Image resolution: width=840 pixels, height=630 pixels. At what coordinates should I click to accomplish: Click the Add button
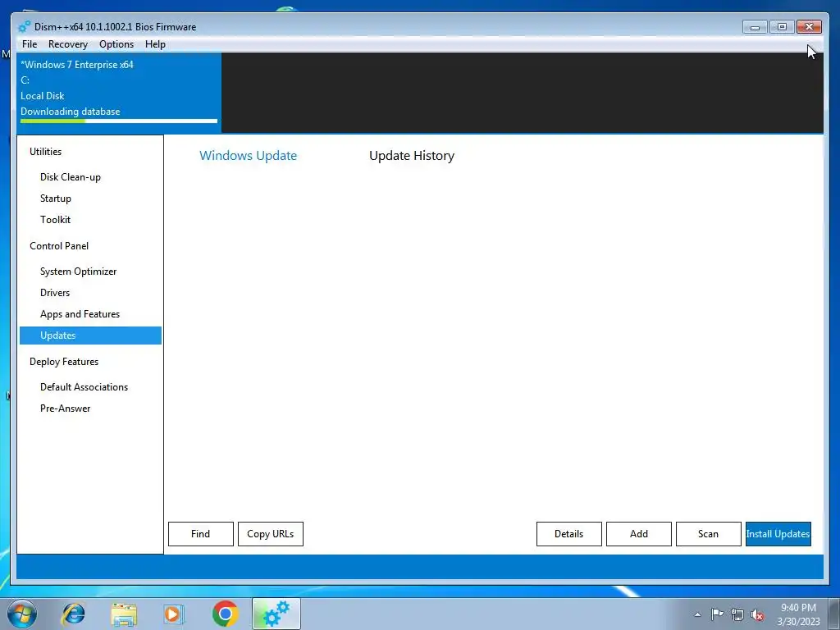[638, 534]
